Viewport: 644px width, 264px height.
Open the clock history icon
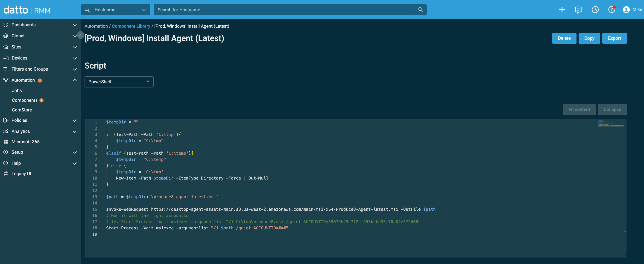coord(595,10)
